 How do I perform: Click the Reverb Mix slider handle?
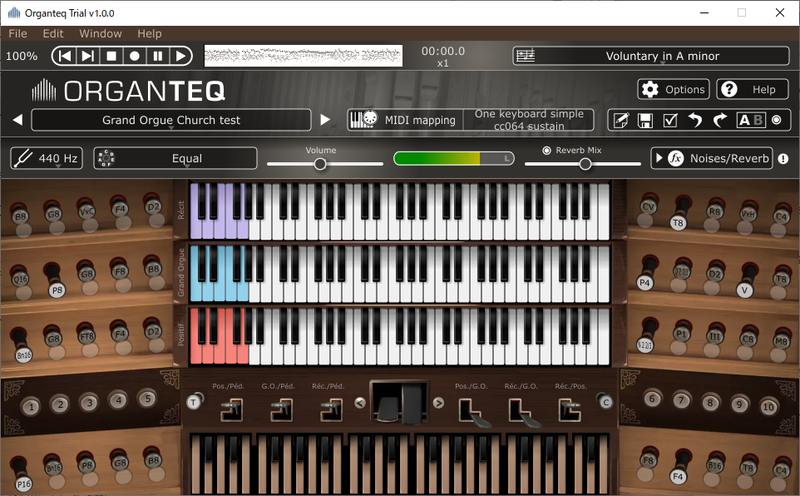tap(585, 164)
